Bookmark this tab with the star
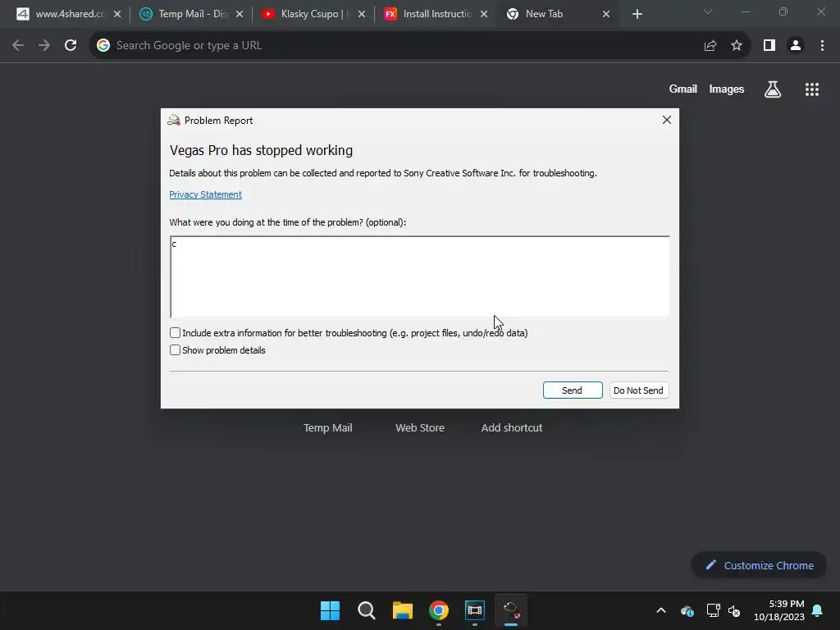 [737, 46]
